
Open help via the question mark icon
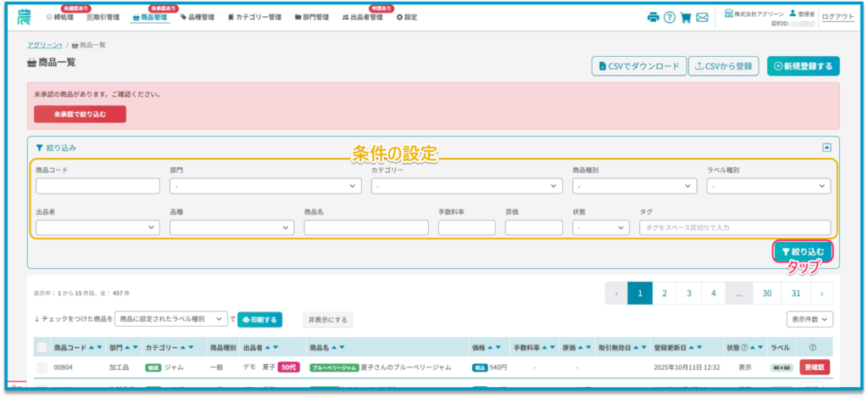[669, 17]
